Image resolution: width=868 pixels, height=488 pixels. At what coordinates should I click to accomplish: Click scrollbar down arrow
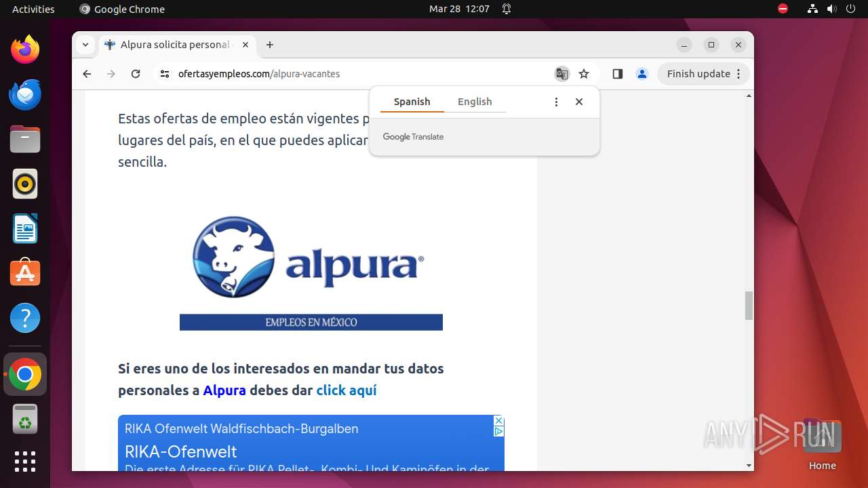(749, 466)
